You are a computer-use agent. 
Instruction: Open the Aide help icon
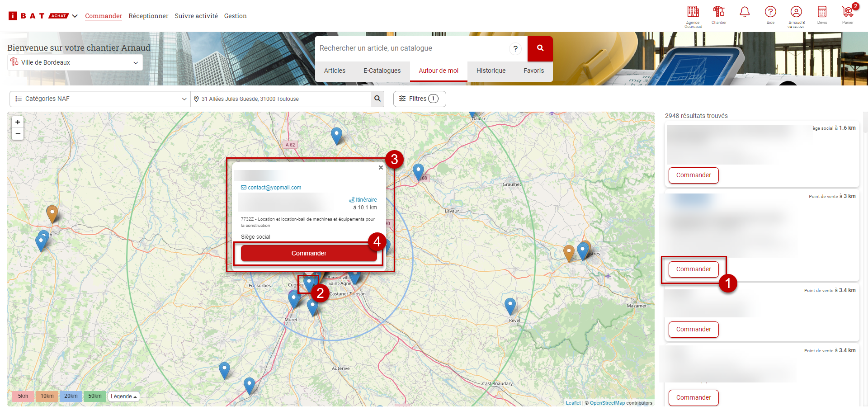[770, 14]
